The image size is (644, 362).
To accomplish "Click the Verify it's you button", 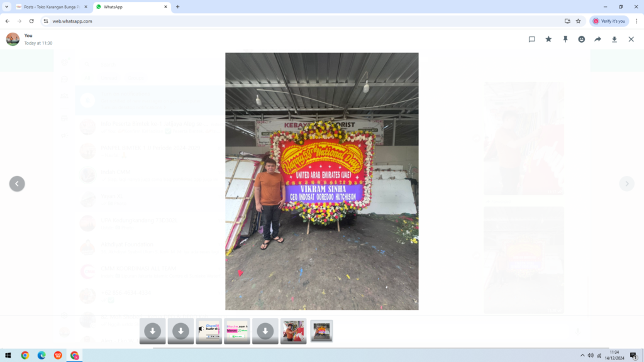I will (x=609, y=21).
